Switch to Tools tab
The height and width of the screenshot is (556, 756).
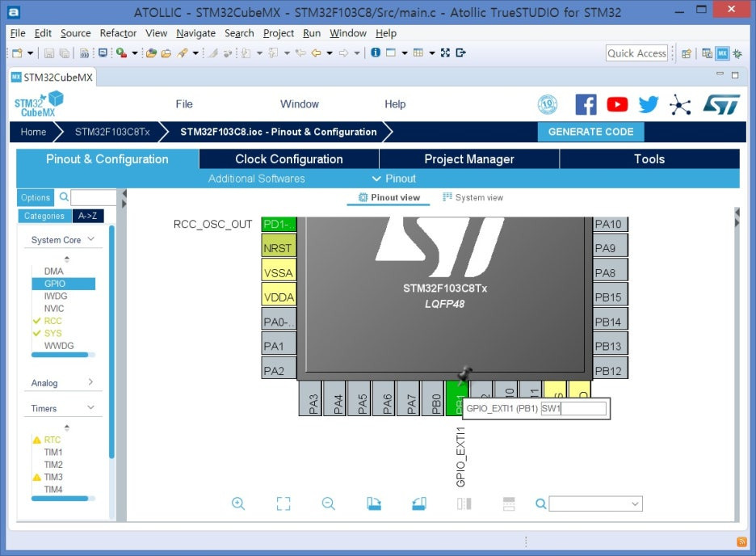(649, 159)
